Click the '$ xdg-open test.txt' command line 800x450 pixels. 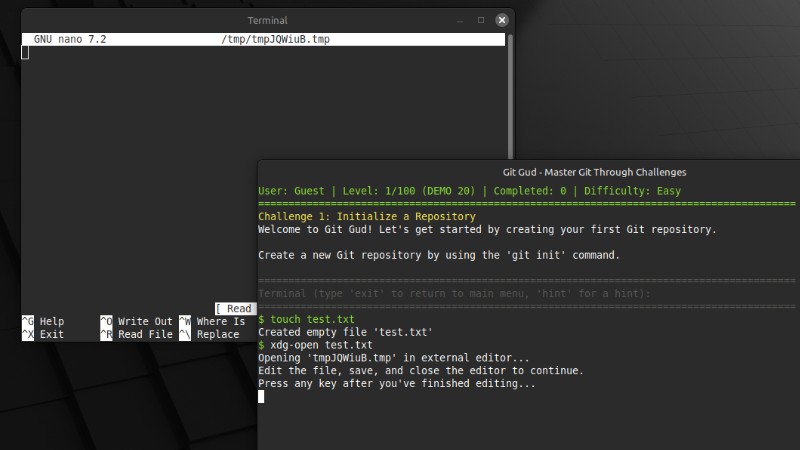[315, 345]
